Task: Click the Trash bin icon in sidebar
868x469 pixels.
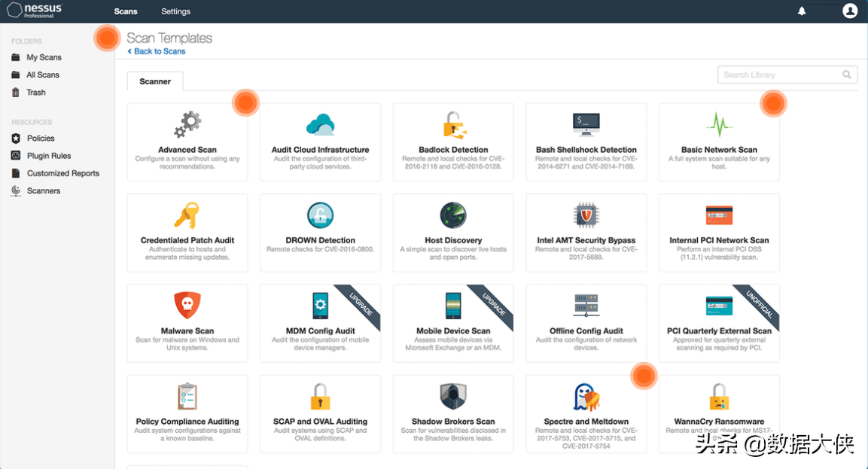Action: click(16, 93)
